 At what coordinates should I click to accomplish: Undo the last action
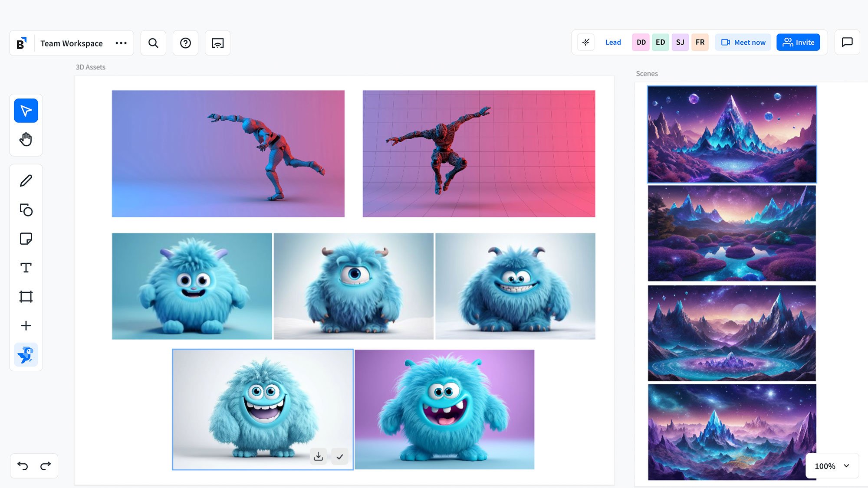23,466
